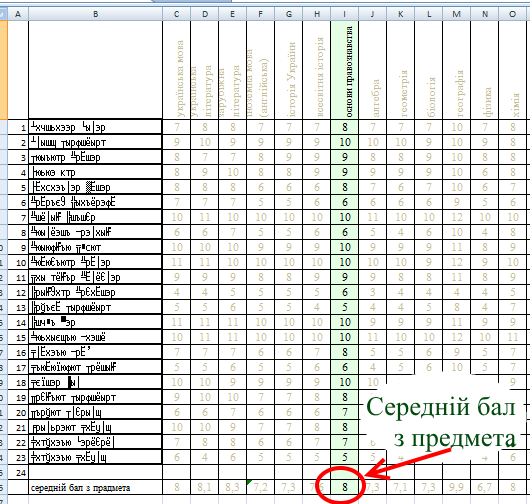Image resolution: width=530 pixels, height=504 pixels.
Task: Select column H header
Action: pos(317,14)
